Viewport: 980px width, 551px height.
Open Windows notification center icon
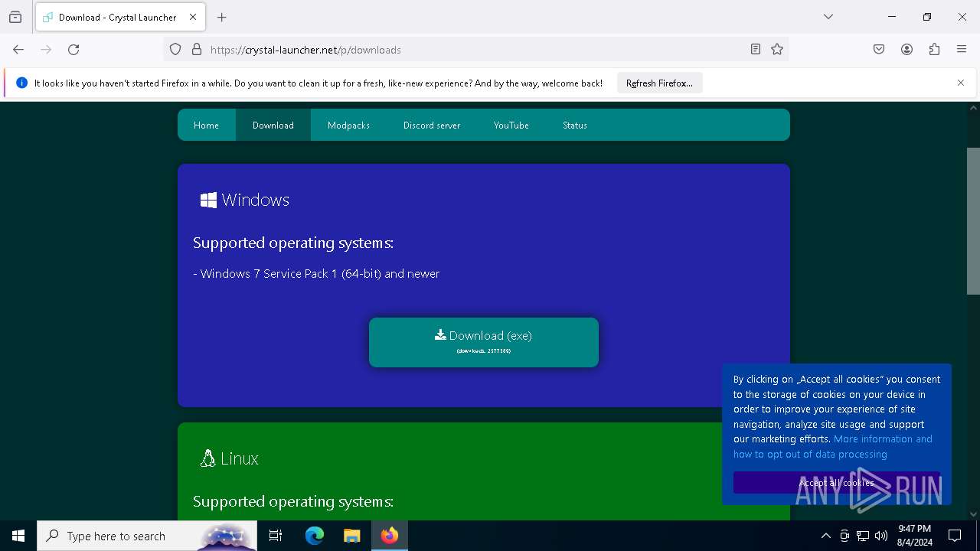point(955,536)
